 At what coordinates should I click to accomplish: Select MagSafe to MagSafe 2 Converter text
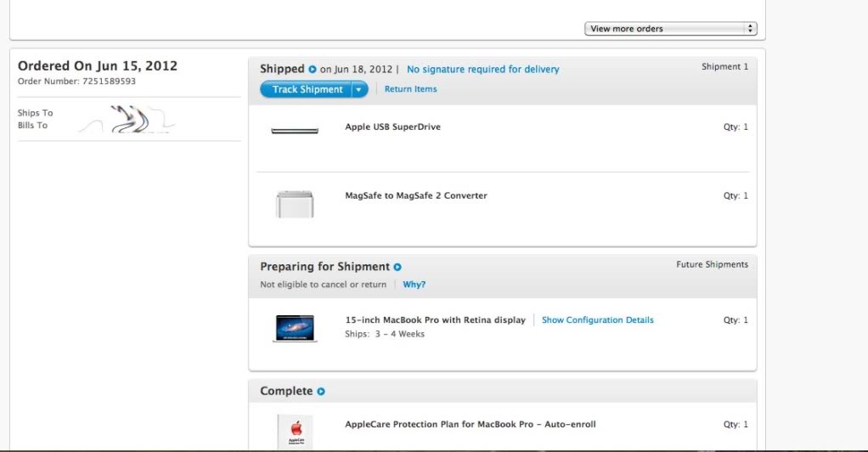[x=415, y=195]
